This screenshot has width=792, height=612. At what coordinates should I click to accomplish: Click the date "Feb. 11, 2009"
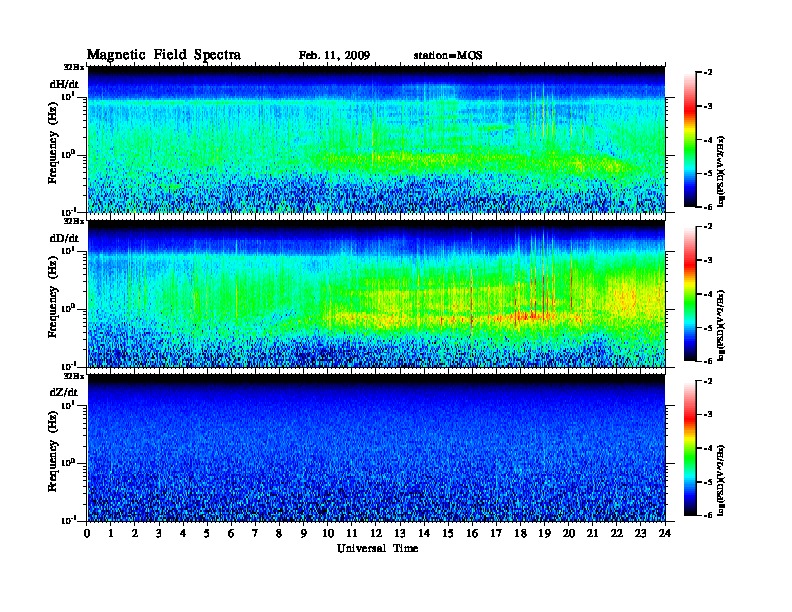[x=334, y=56]
